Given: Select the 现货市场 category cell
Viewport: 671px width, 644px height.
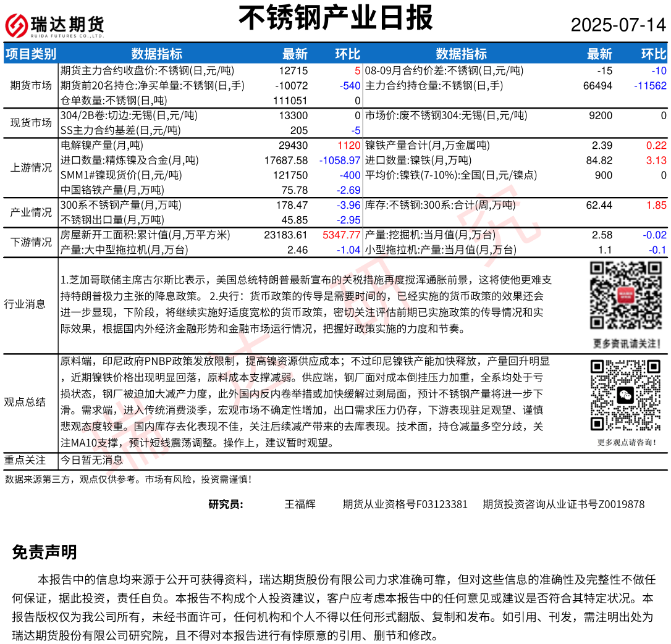Looking at the screenshot, I should click(x=31, y=123).
